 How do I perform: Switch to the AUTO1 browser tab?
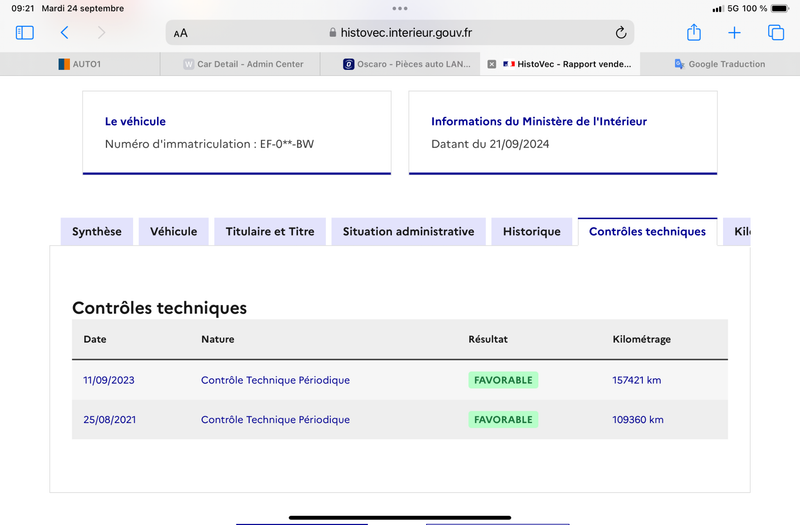click(x=80, y=64)
